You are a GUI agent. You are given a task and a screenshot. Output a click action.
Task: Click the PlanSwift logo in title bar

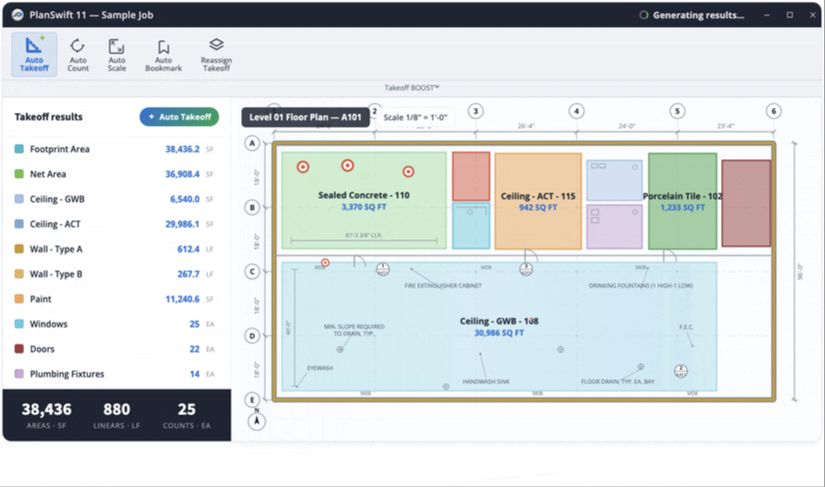pyautogui.click(x=17, y=15)
